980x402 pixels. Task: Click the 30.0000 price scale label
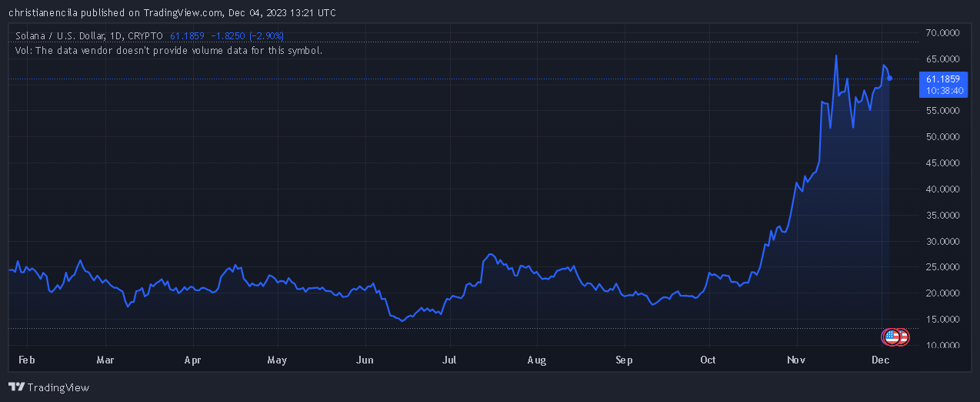942,241
